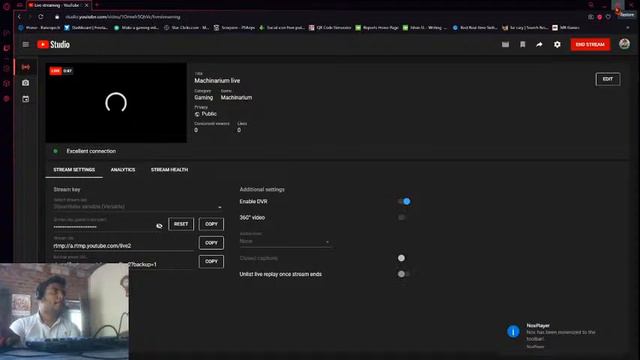Open a new browser tab with plus
Image resolution: width=640 pixels, height=360 pixels.
(x=97, y=5)
